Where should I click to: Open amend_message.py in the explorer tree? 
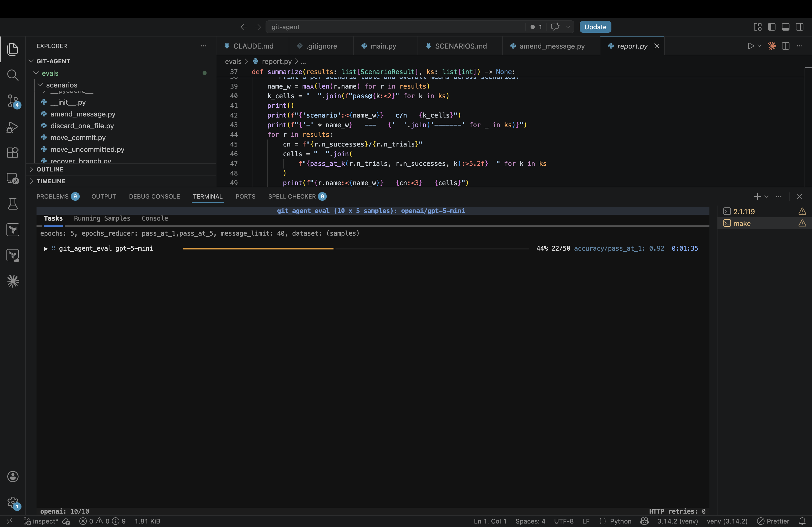pyautogui.click(x=83, y=114)
